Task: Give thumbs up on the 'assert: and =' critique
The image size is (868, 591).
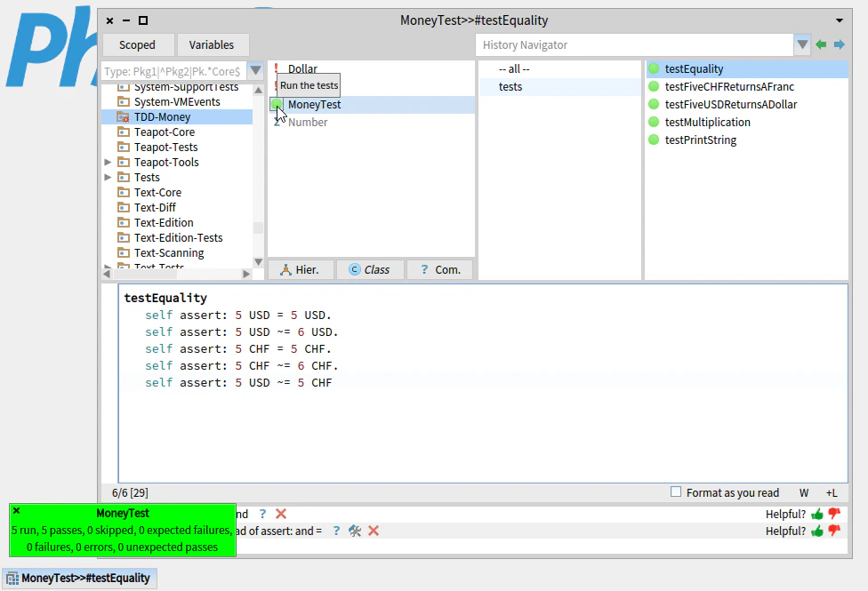Action: click(x=817, y=531)
